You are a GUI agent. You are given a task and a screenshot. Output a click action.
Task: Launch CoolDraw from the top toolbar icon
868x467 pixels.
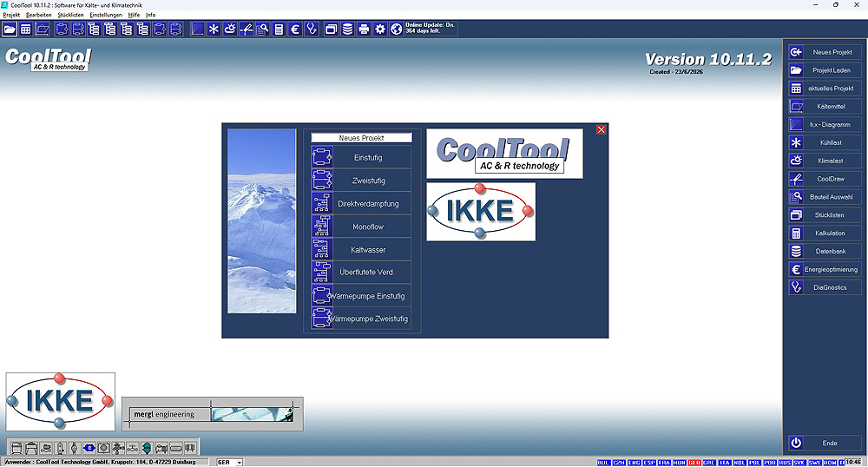click(x=247, y=30)
